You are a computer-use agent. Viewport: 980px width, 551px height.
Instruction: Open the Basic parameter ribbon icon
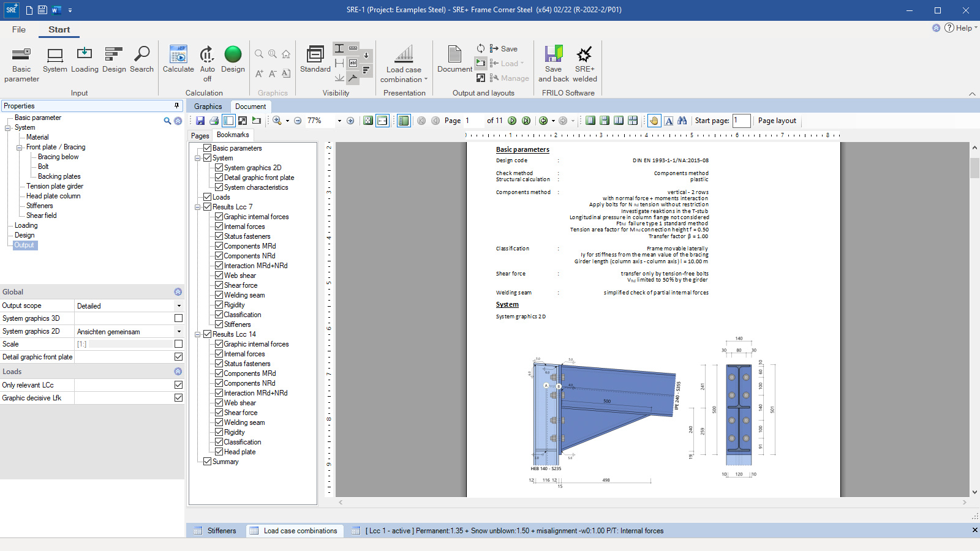click(x=21, y=64)
